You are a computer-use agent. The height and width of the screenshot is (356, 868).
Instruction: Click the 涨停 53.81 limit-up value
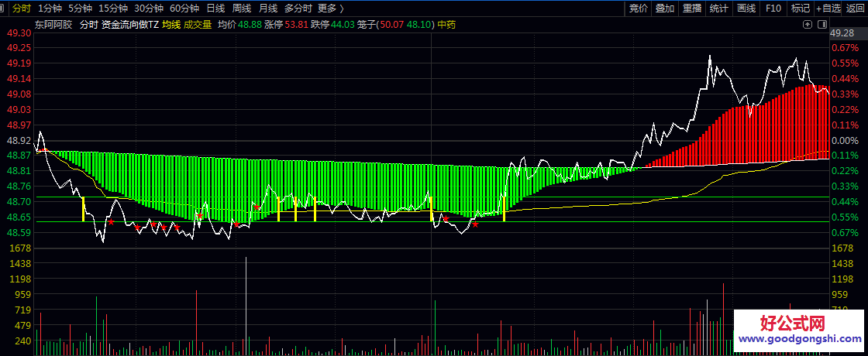287,25
